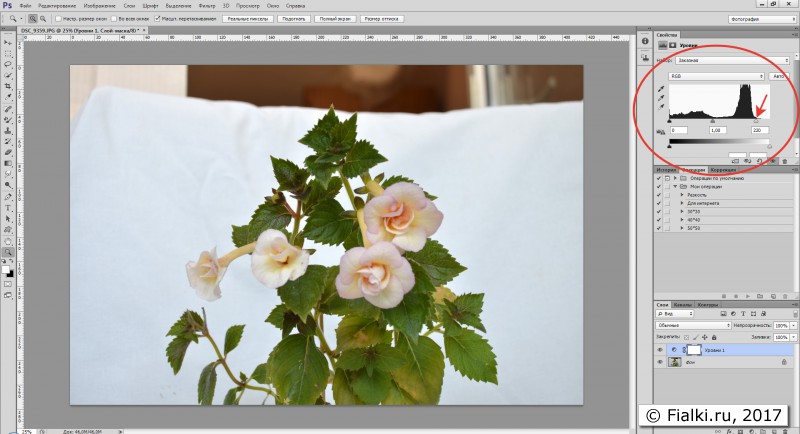
Task: Select the Zoom tool in the toolbox
Action: [x=8, y=252]
